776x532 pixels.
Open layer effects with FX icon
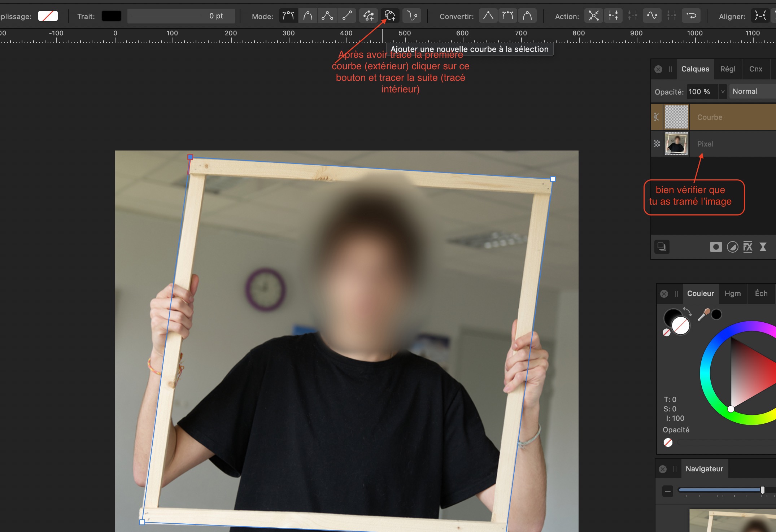[748, 247]
